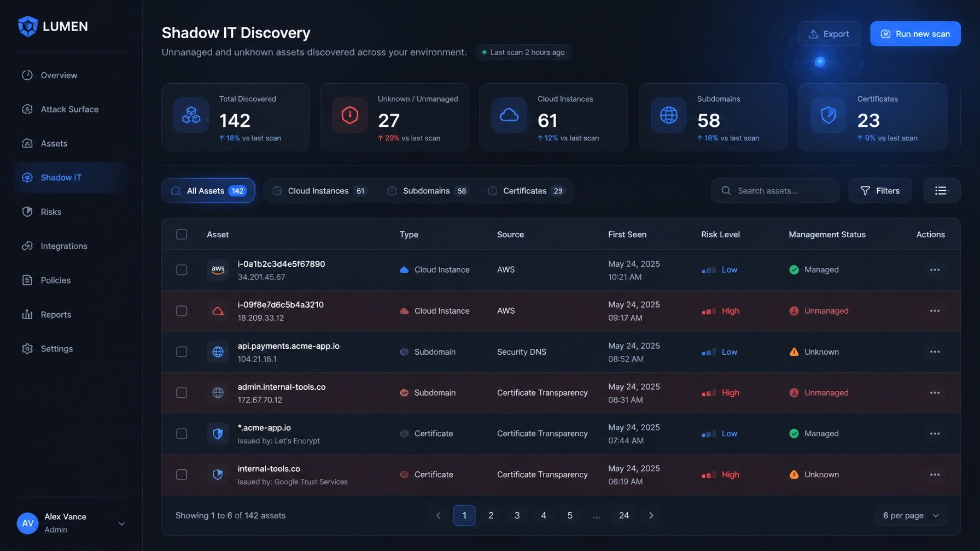Screen dimensions: 980x551
Task: Open the 6 per page dropdown
Action: tap(911, 515)
